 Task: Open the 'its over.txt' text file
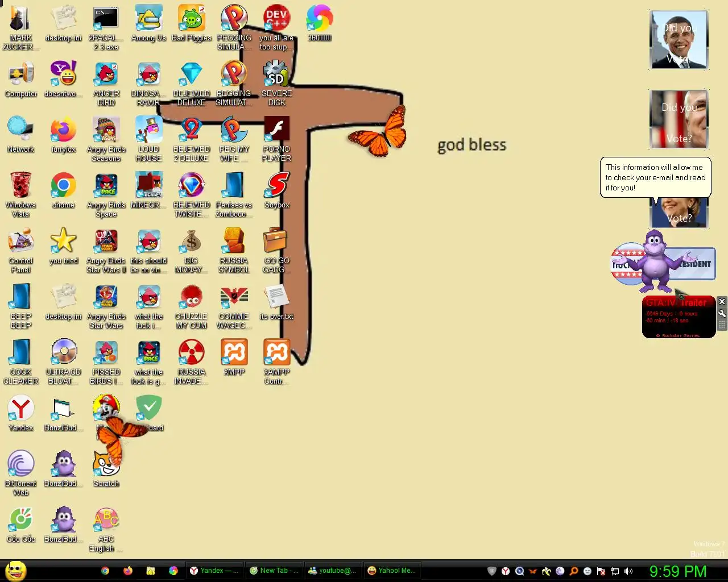(x=277, y=302)
